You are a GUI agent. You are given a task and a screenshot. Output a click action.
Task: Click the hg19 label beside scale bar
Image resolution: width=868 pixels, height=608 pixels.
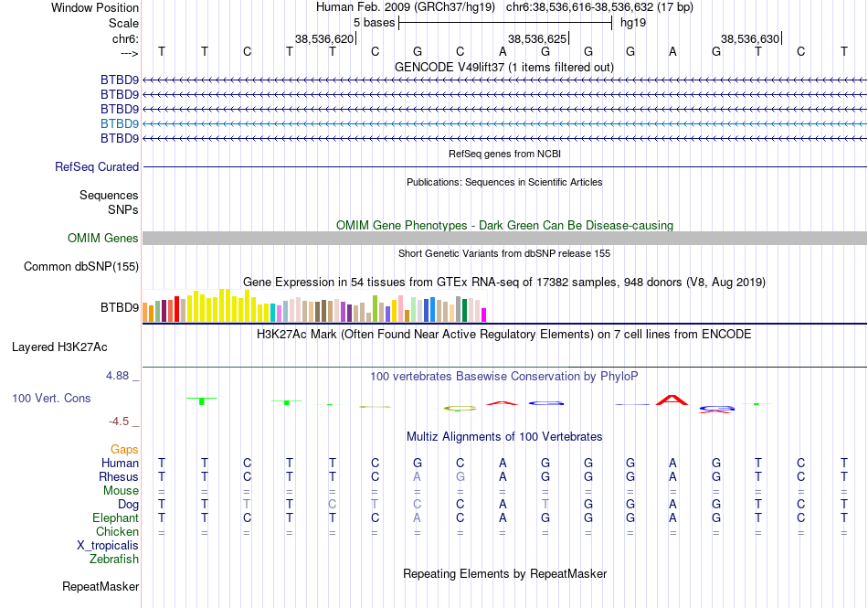pyautogui.click(x=633, y=23)
